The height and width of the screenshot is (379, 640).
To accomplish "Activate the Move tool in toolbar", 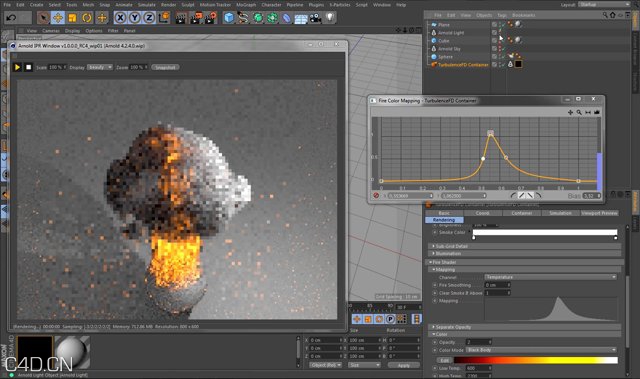I will click(58, 18).
